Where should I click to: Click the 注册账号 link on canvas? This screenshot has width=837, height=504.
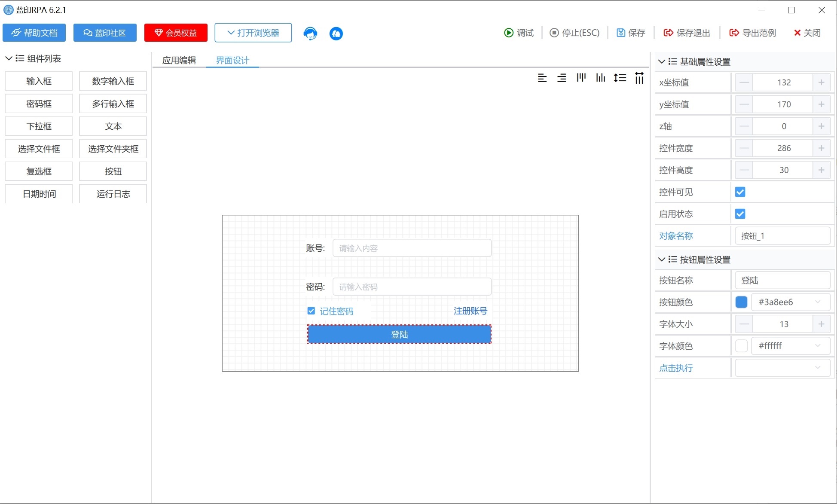[x=470, y=311]
